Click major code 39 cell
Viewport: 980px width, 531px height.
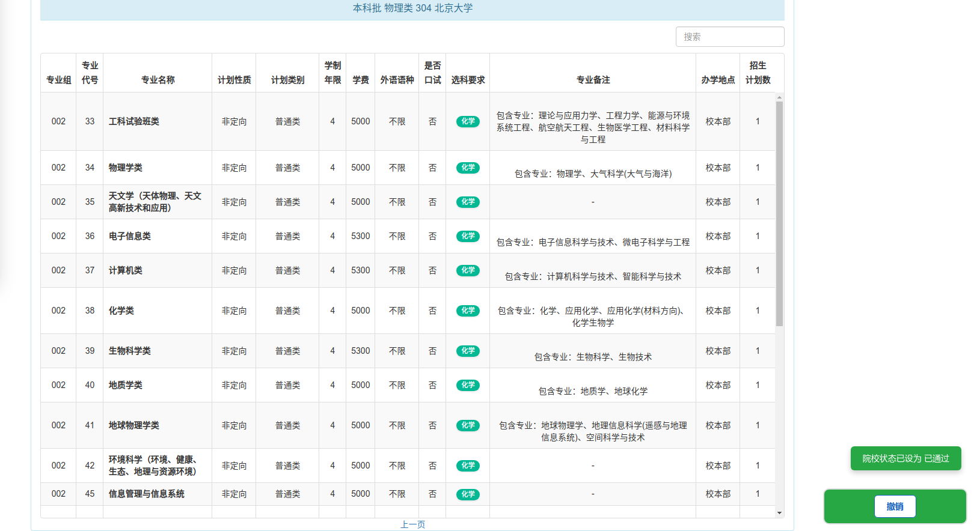click(90, 351)
